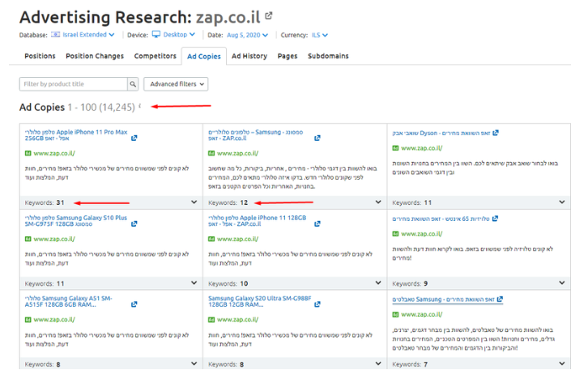This screenshot has width=588, height=387.
Task: Open the Desktop device dropdown
Action: click(179, 35)
